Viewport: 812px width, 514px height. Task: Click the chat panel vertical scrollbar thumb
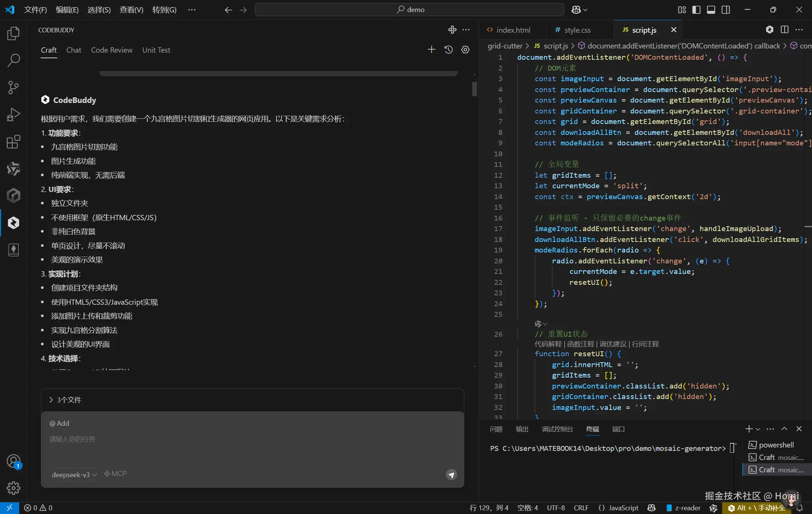point(474,89)
